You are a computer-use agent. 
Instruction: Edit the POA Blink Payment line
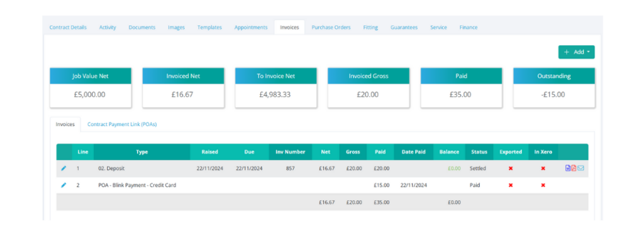tap(64, 185)
